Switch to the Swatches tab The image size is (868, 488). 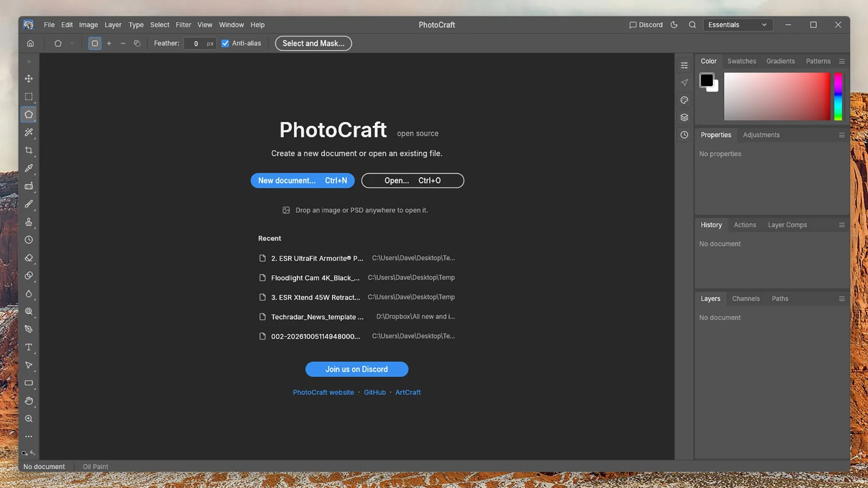click(742, 61)
